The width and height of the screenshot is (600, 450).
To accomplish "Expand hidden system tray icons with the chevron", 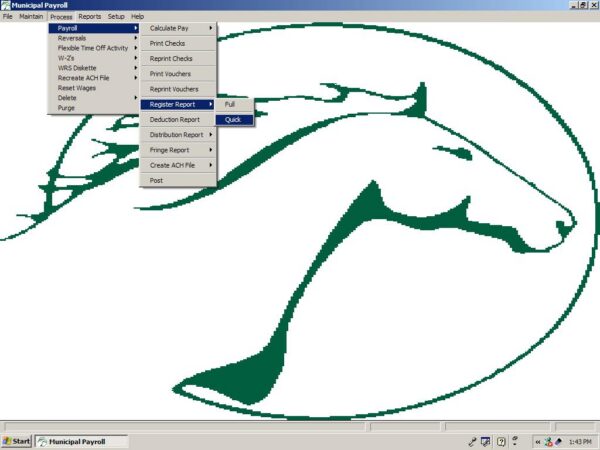I will click(537, 441).
